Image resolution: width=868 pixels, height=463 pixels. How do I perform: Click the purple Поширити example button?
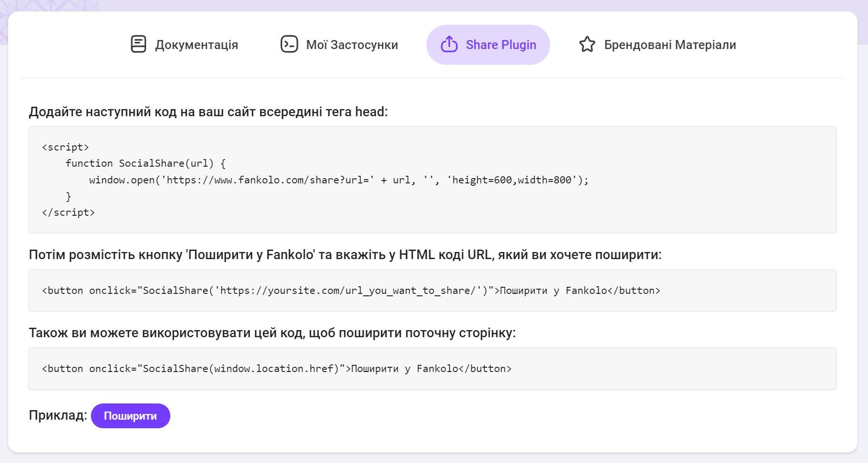pos(130,416)
